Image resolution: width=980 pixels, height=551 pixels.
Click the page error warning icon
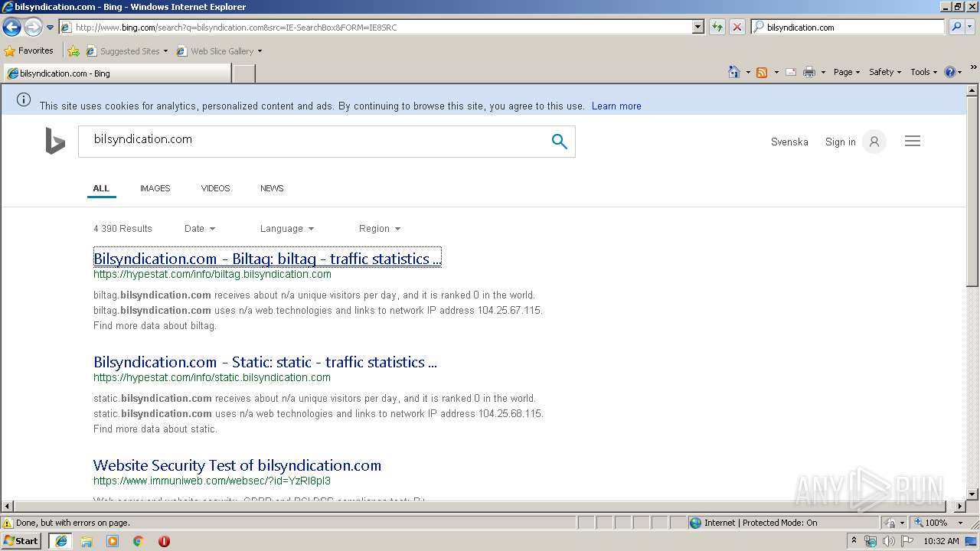pyautogui.click(x=8, y=523)
